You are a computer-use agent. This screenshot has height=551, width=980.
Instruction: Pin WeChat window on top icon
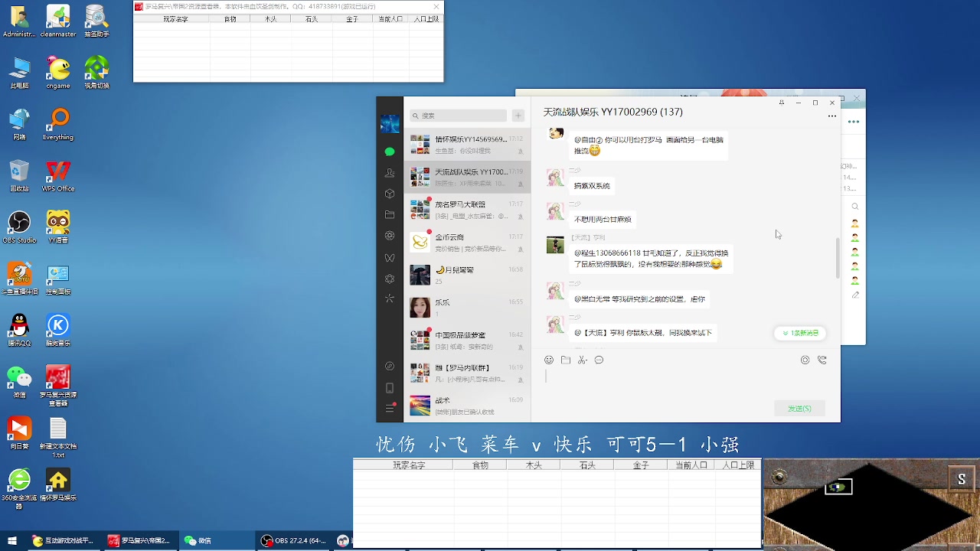click(x=781, y=103)
